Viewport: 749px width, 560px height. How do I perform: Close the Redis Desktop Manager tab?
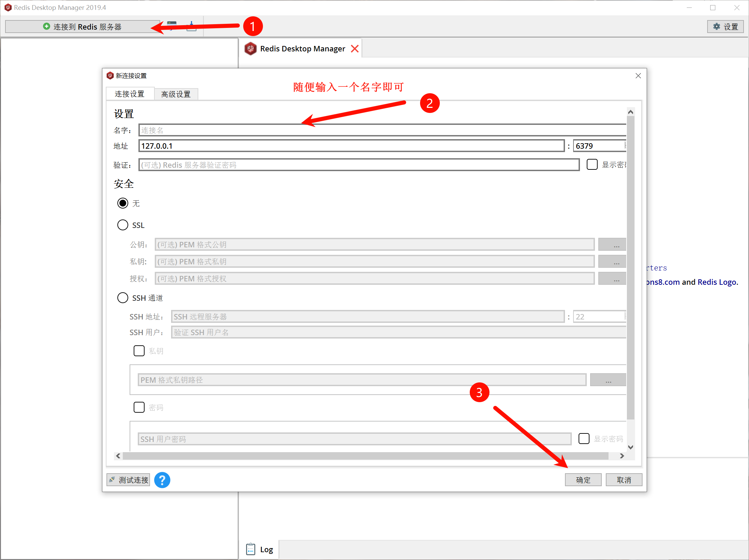355,49
